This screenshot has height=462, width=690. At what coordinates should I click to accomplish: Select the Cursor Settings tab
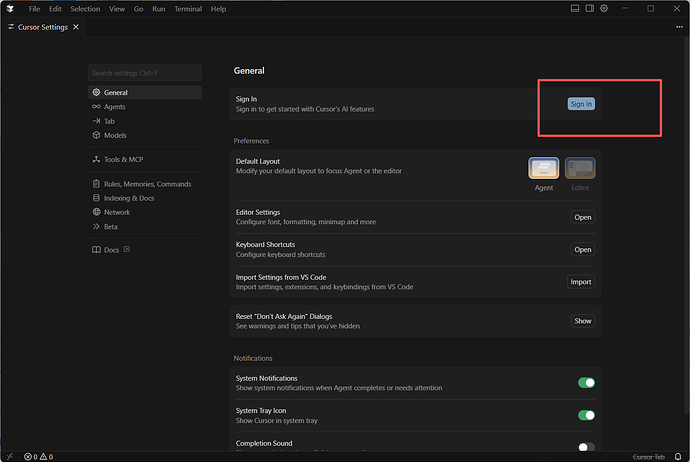[x=43, y=27]
